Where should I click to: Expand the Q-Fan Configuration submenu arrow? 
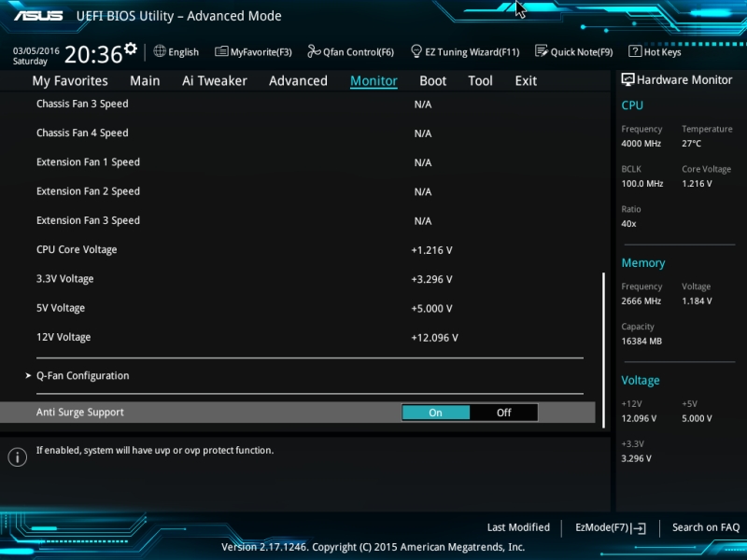(x=28, y=376)
